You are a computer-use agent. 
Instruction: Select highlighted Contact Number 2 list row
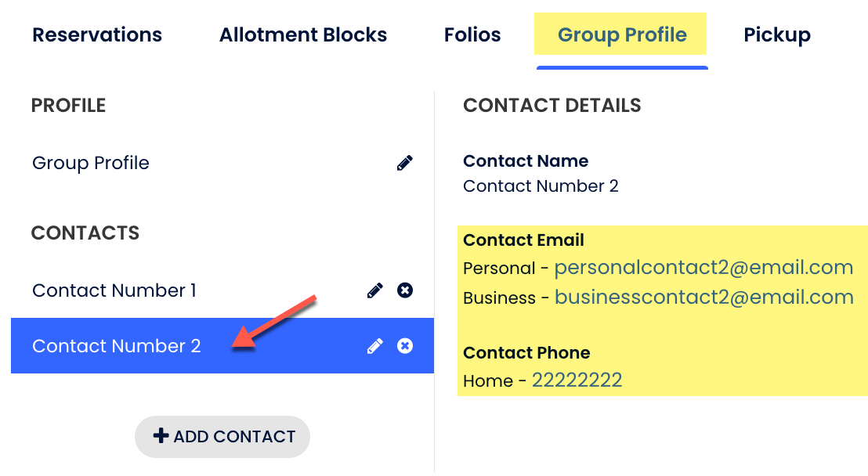pos(117,346)
